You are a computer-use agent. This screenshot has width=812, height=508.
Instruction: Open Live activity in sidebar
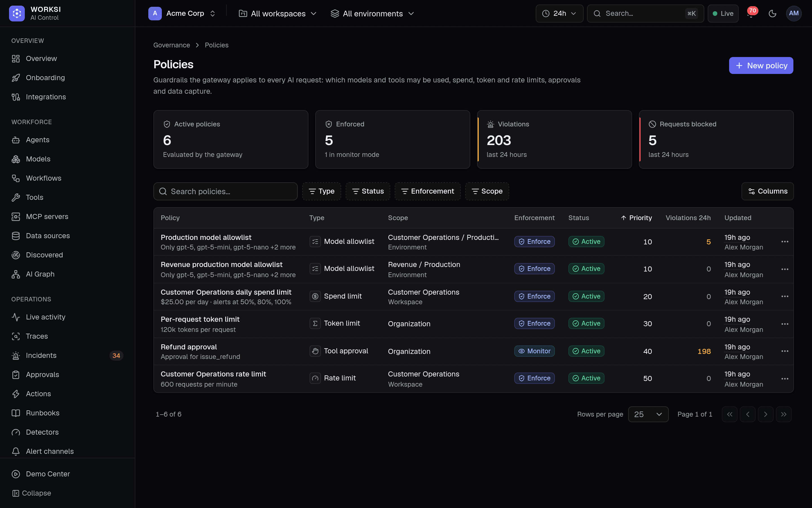67,317
